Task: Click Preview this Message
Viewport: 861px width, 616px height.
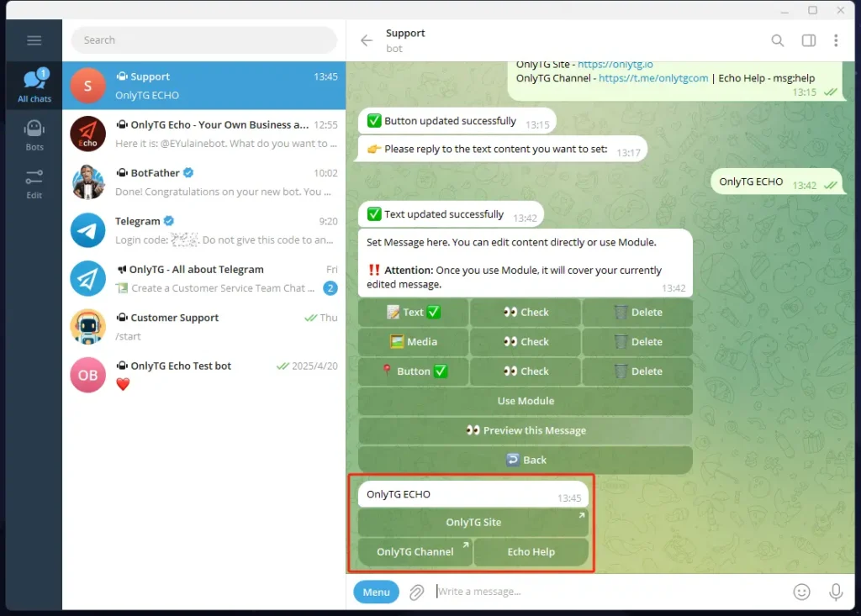Action: (526, 430)
